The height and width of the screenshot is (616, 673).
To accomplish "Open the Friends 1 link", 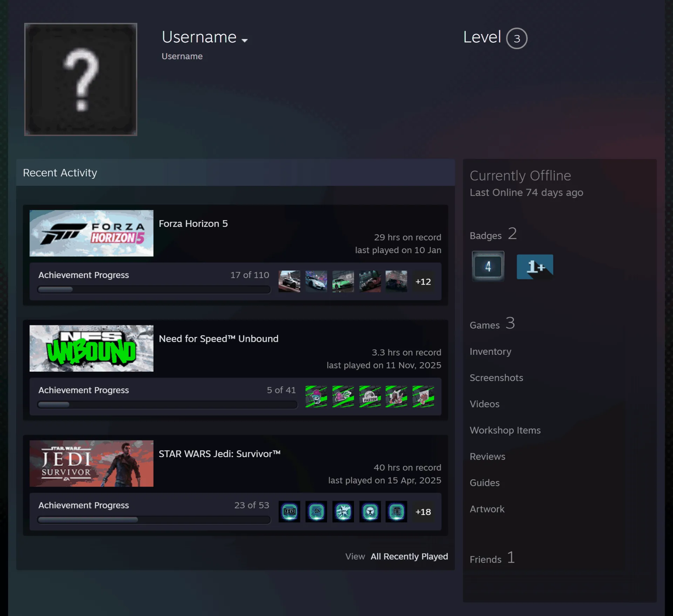I will click(x=492, y=557).
